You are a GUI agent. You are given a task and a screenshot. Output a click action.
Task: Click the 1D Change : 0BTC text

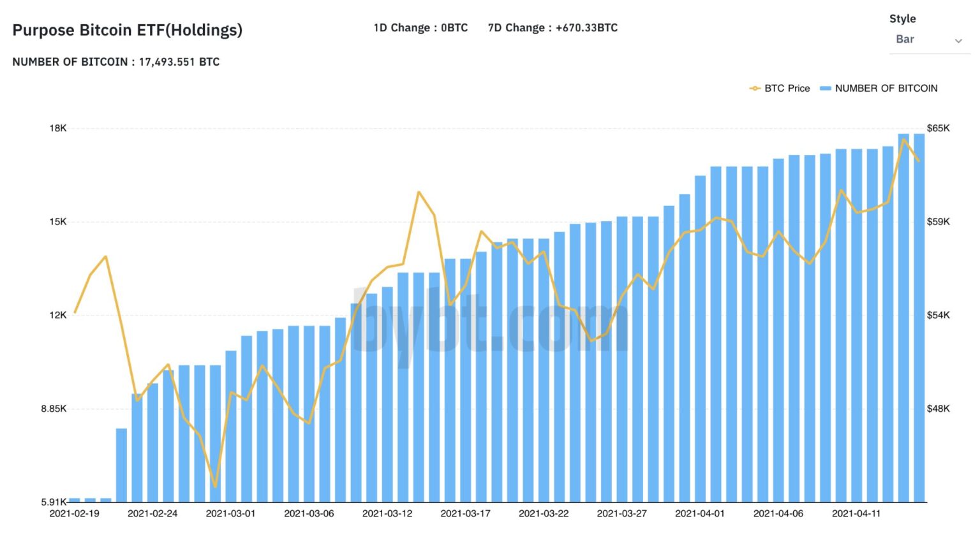tap(420, 28)
